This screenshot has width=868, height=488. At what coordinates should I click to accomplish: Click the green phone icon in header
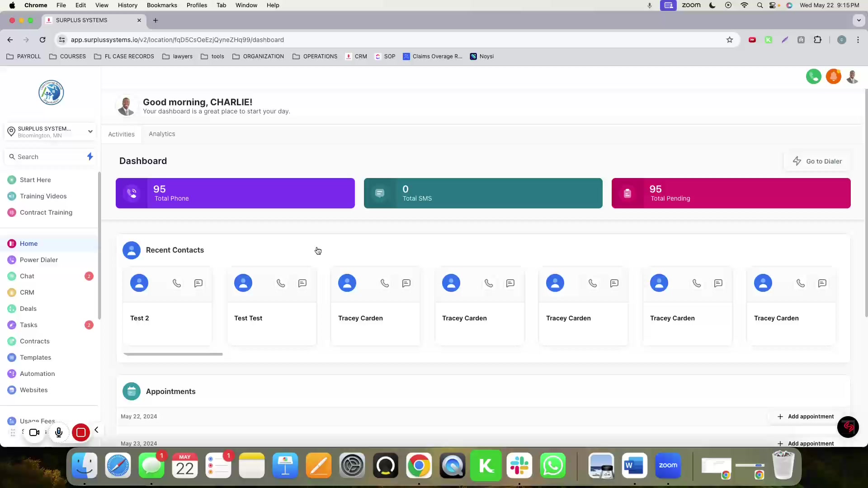tap(813, 77)
